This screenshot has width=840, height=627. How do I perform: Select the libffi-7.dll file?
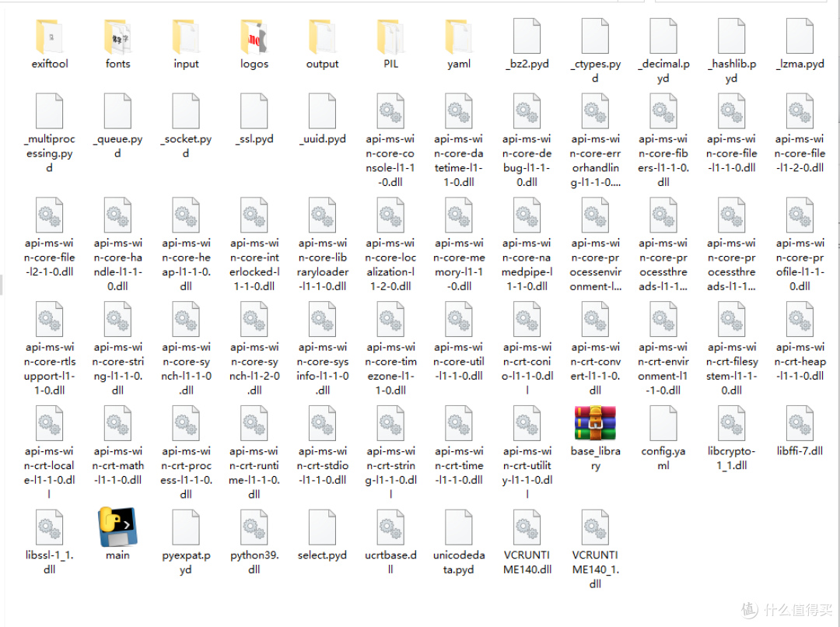tap(800, 425)
